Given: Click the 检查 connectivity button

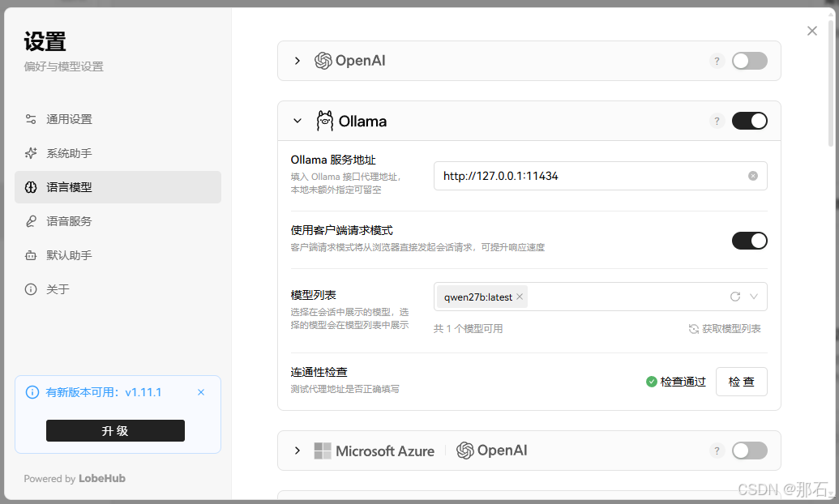Looking at the screenshot, I should (742, 382).
